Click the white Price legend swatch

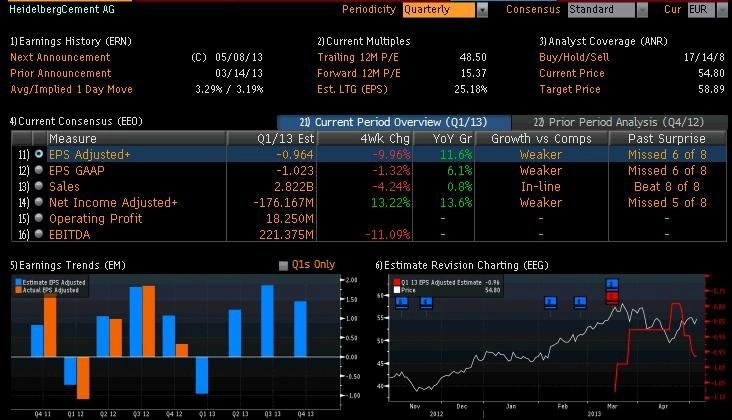click(x=397, y=290)
